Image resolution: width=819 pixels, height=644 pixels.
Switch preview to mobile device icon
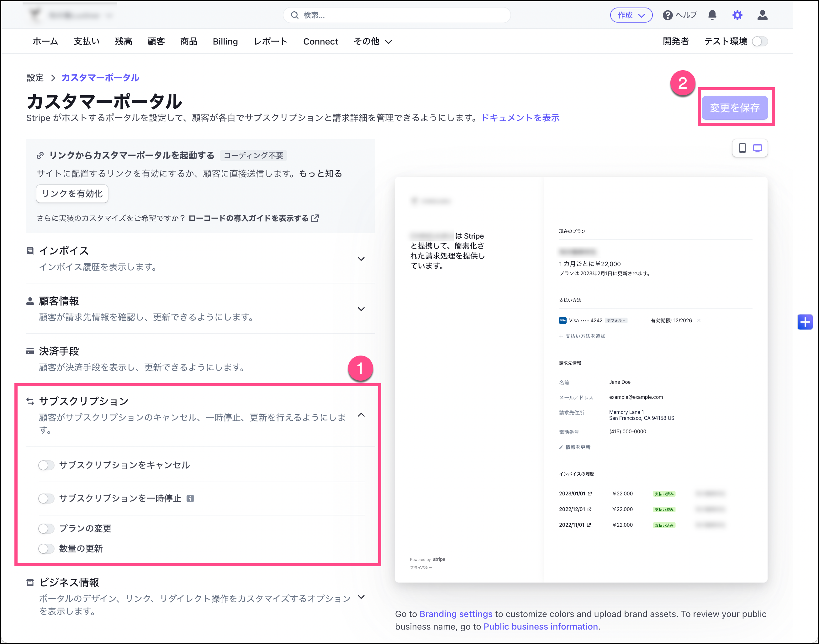(x=742, y=148)
